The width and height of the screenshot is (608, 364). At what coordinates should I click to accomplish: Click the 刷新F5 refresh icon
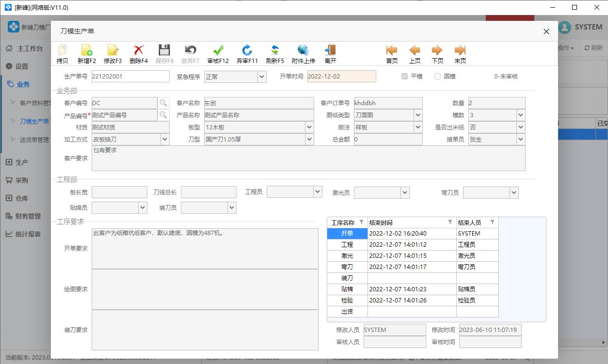click(275, 50)
